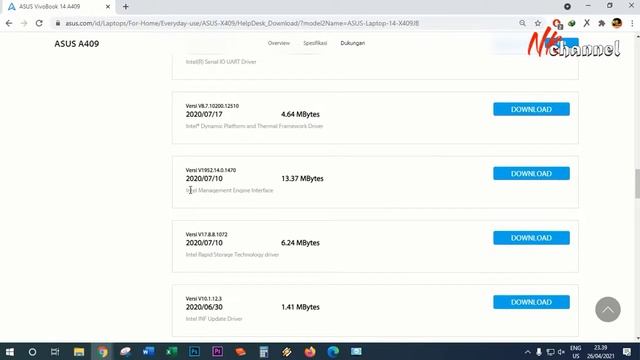Open the network icon in system tray
640x360 pixels.
pyautogui.click(x=550, y=351)
